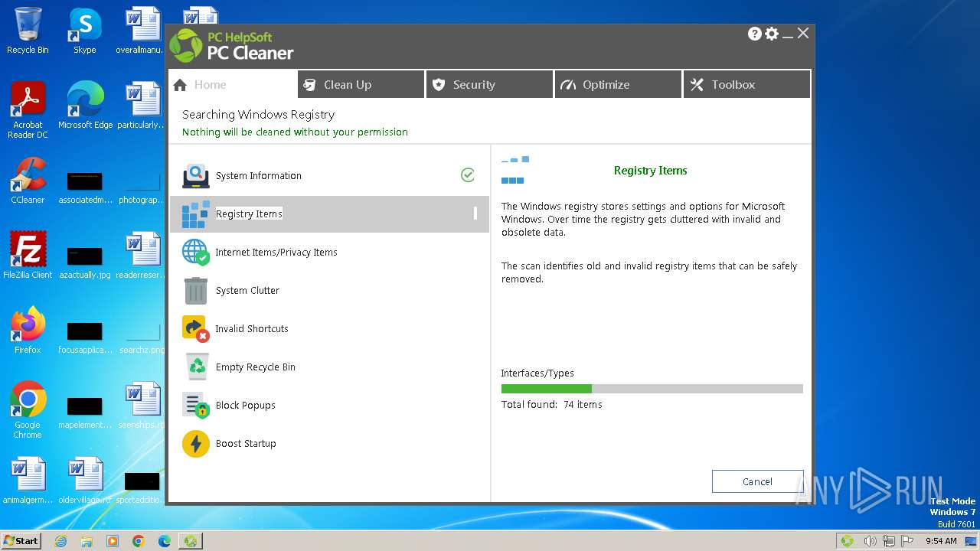Viewport: 980px width, 551px height.
Task: Click PC Cleaner taskbar button
Action: [x=190, y=541]
